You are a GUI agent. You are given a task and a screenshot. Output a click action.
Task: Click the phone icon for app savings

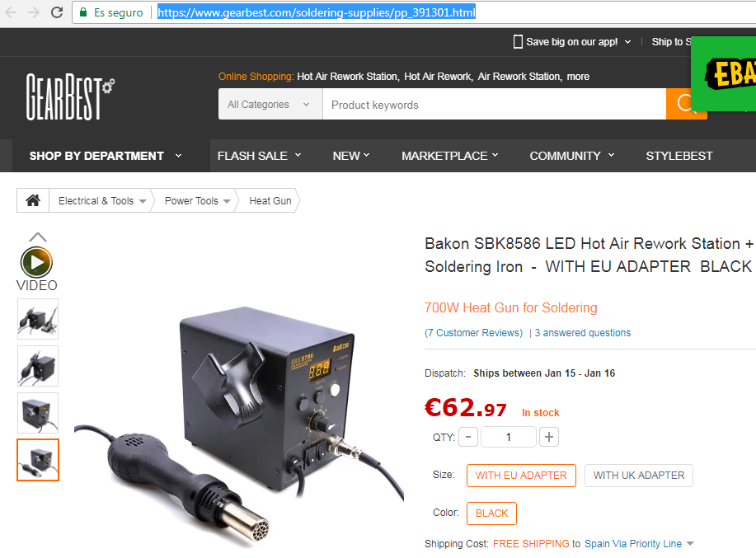518,42
